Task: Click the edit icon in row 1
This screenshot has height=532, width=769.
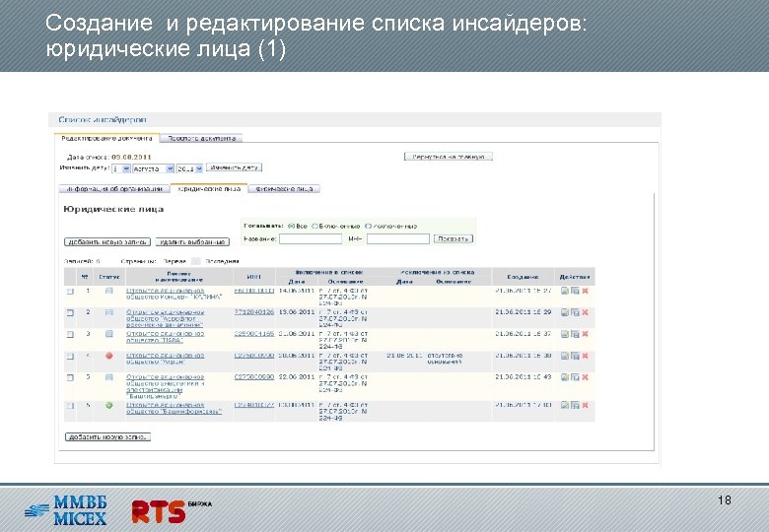Action: tap(565, 291)
